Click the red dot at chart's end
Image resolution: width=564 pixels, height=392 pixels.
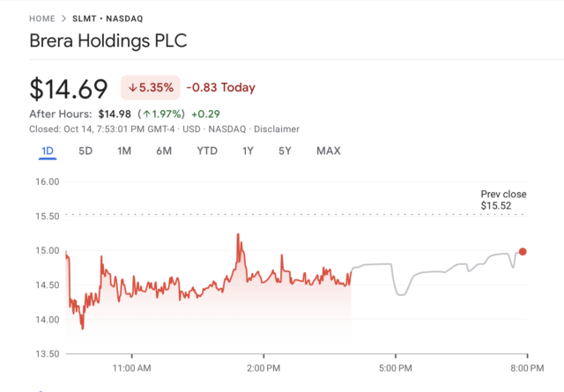coord(523,252)
